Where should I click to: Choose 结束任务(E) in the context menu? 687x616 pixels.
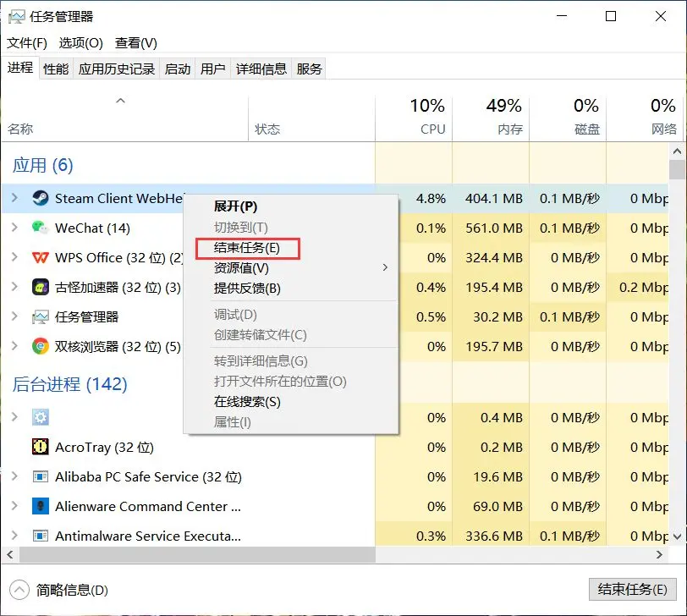[x=247, y=248]
